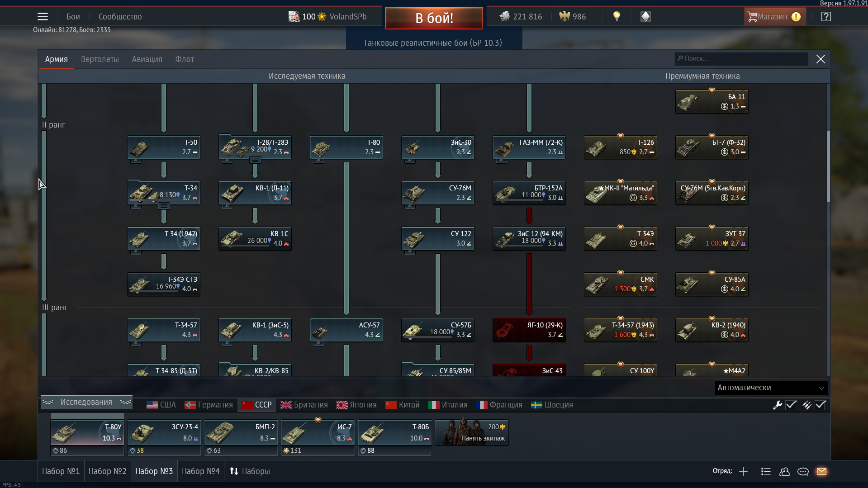Click the Germany flag icon

[x=190, y=405]
